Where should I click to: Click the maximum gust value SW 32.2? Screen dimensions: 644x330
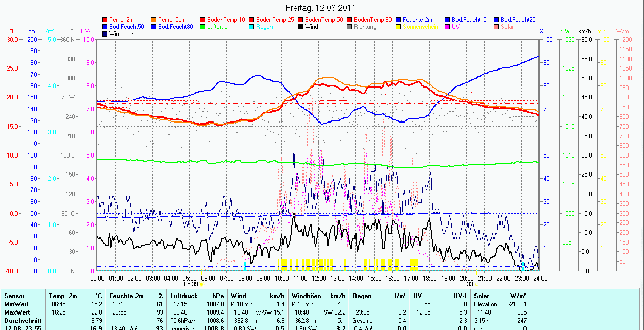coord(334,312)
